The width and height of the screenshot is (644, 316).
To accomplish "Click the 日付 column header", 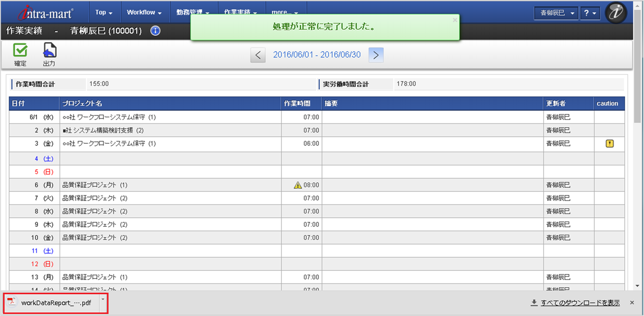I will click(x=34, y=103).
